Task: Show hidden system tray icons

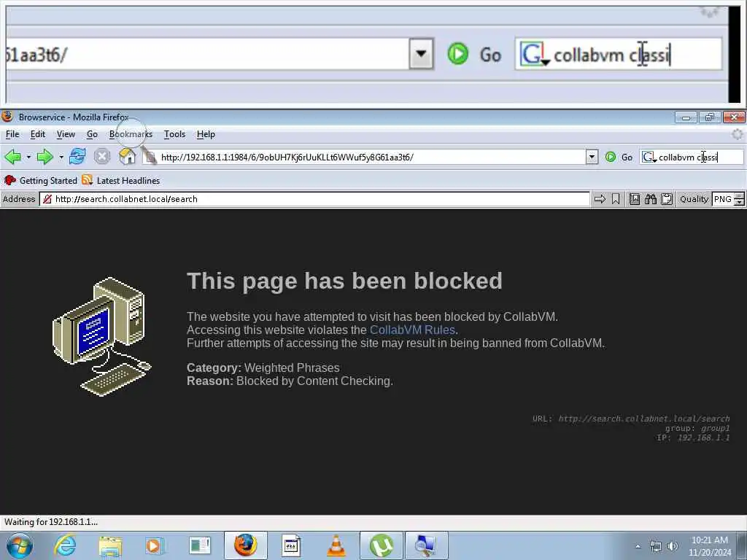Action: click(638, 546)
